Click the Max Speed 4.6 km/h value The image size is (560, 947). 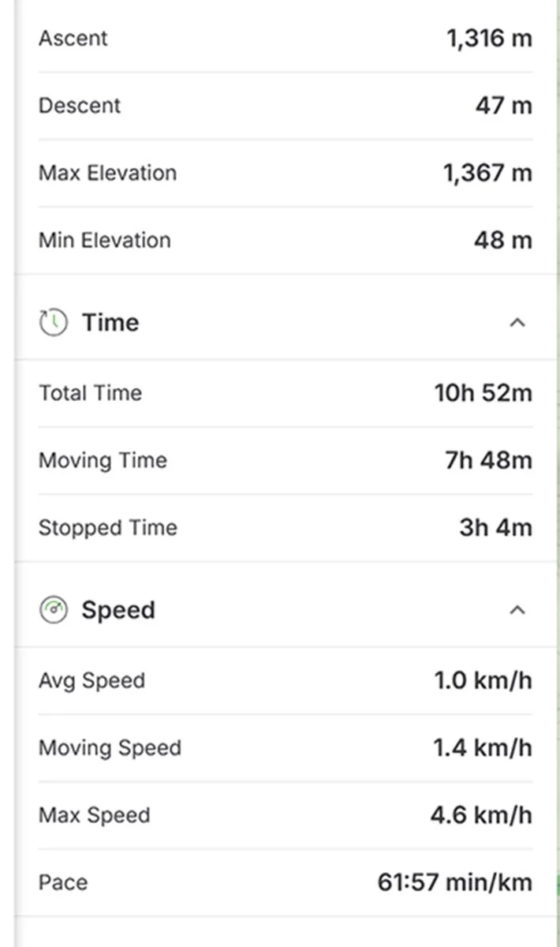[481, 815]
